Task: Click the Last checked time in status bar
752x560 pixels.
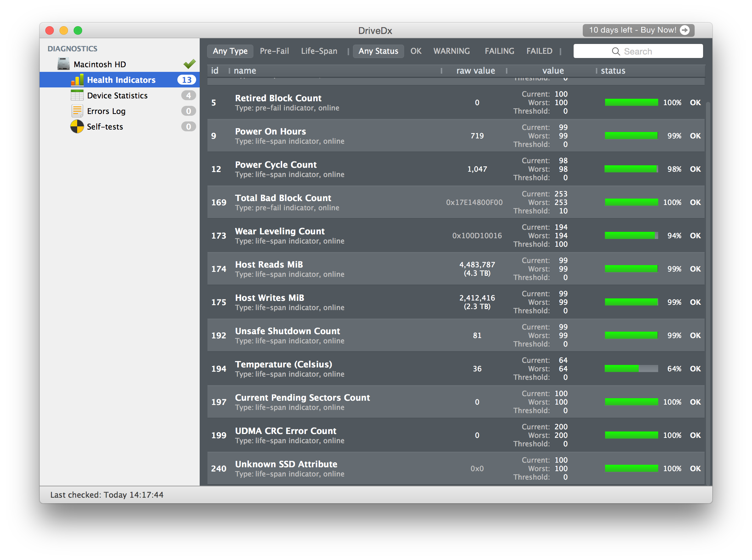Action: [x=107, y=495]
